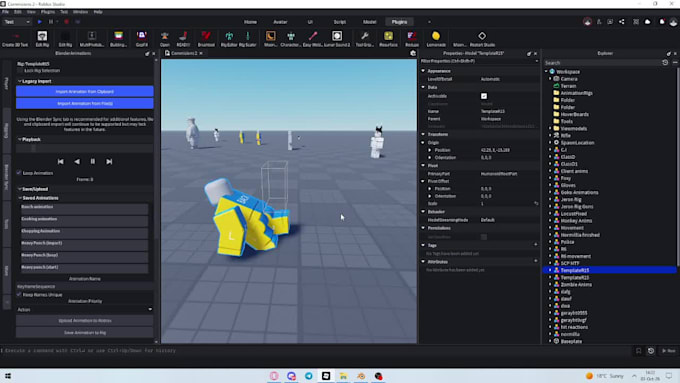Open the File menu
The image size is (680, 383).
5,12
